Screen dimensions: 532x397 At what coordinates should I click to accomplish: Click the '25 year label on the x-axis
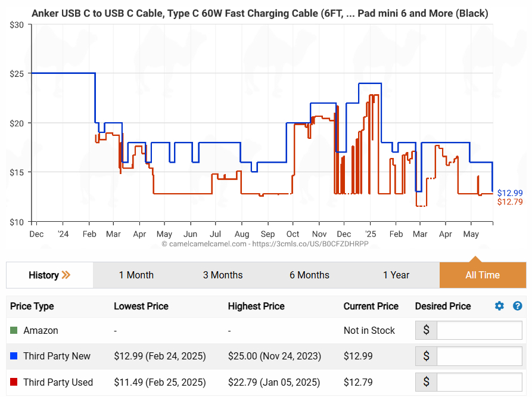click(x=371, y=234)
